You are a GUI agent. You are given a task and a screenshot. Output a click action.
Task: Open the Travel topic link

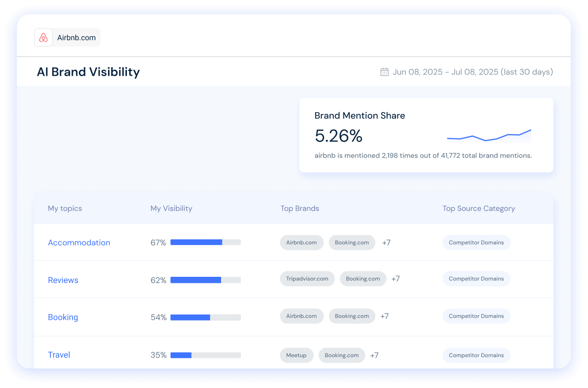pos(59,355)
